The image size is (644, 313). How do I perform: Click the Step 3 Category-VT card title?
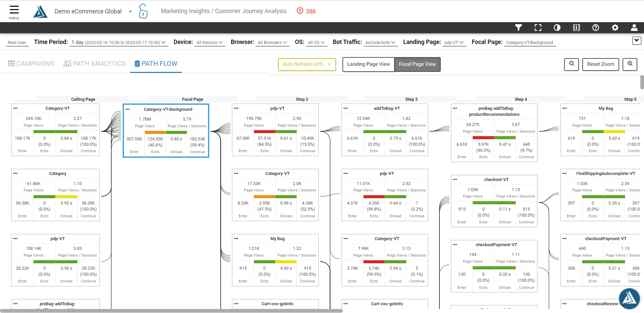click(x=387, y=239)
